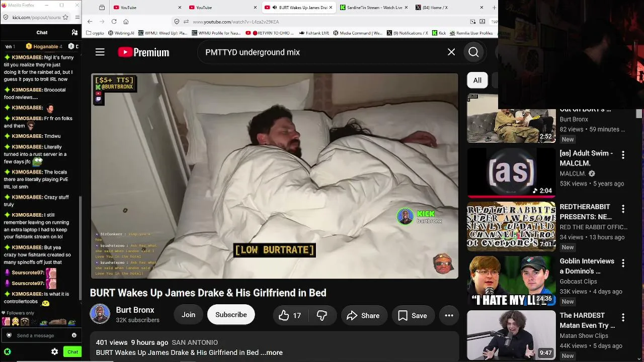Open a new browser tab

494,8
